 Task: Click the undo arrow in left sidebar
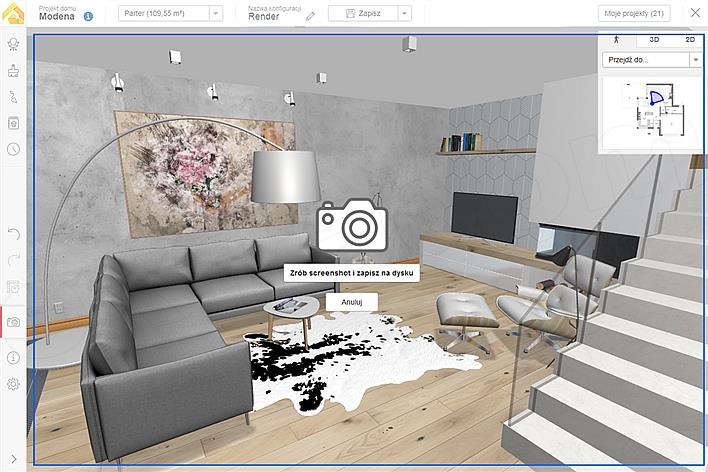[x=13, y=233]
